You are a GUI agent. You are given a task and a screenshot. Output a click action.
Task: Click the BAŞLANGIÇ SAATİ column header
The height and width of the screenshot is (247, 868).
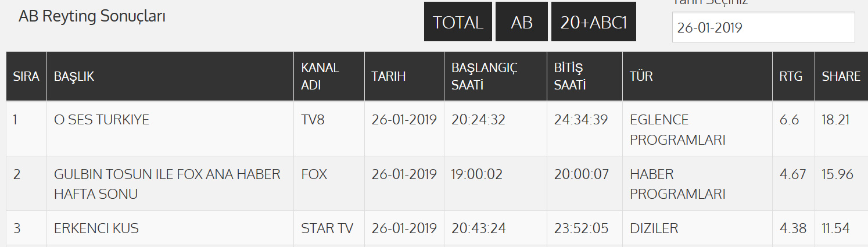pos(485,76)
